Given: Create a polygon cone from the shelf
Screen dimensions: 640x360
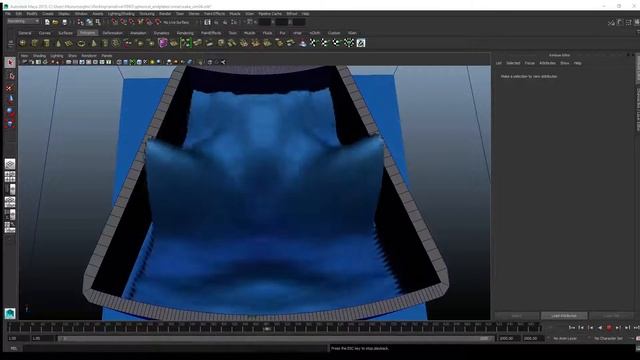Looking at the screenshot, I should tap(58, 43).
